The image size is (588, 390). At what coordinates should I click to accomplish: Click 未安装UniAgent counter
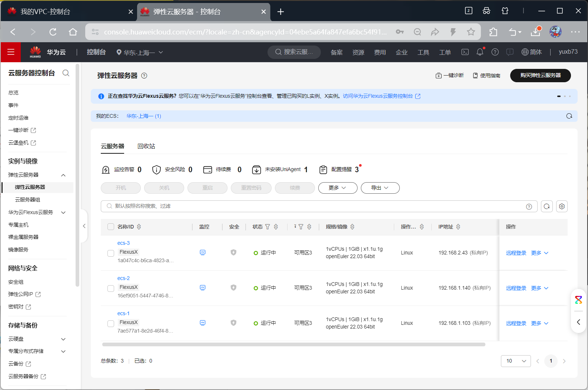(x=280, y=169)
